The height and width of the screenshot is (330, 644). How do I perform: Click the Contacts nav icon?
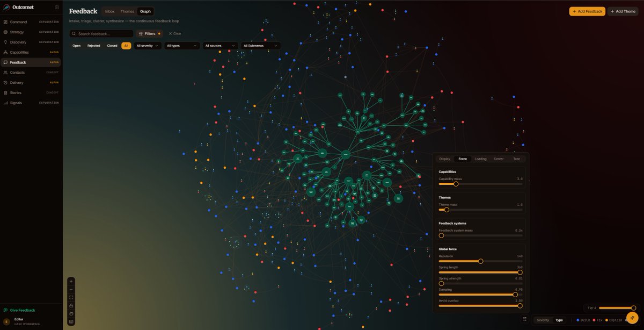pyautogui.click(x=5, y=73)
